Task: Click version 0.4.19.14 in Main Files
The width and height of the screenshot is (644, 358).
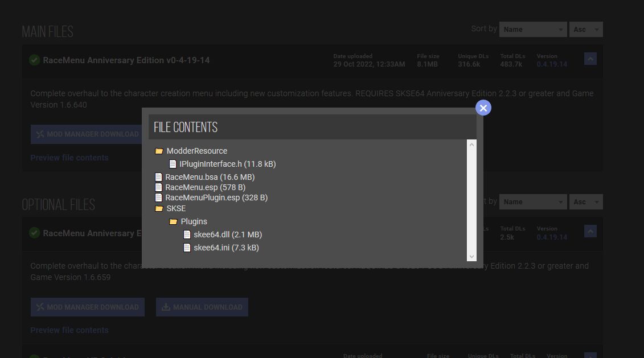Action: click(x=552, y=64)
